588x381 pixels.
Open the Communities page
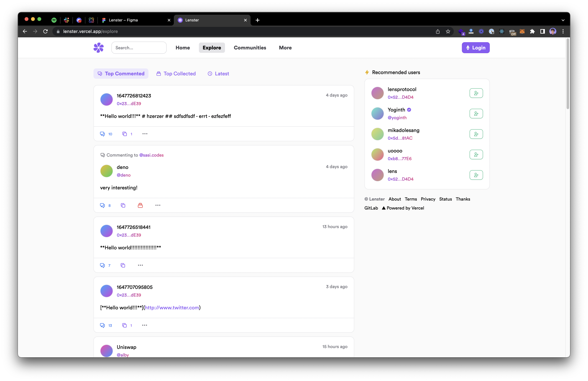pyautogui.click(x=250, y=48)
